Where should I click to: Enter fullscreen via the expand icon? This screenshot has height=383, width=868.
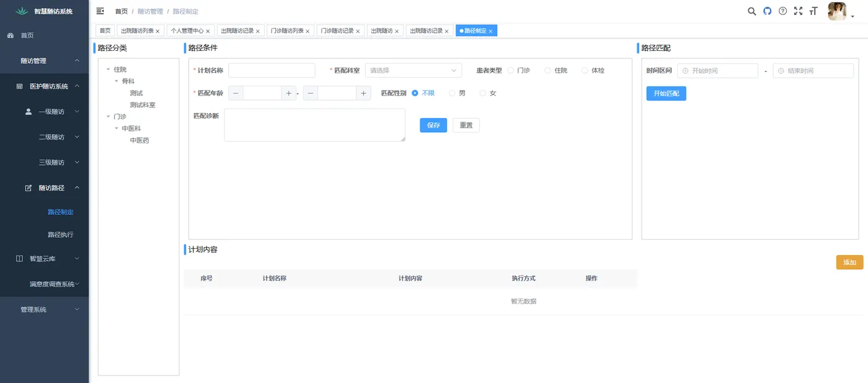click(798, 11)
